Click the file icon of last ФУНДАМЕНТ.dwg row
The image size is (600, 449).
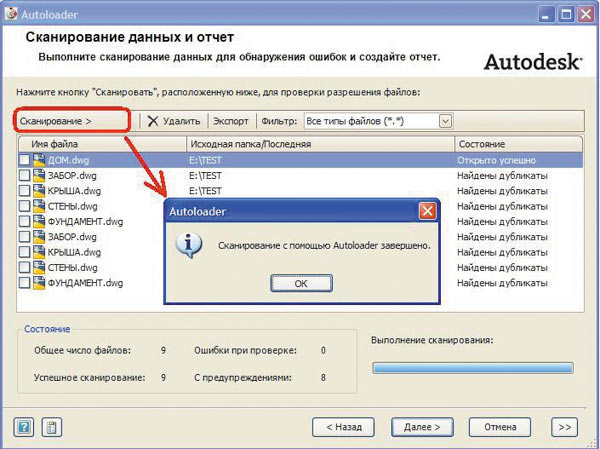coord(39,282)
